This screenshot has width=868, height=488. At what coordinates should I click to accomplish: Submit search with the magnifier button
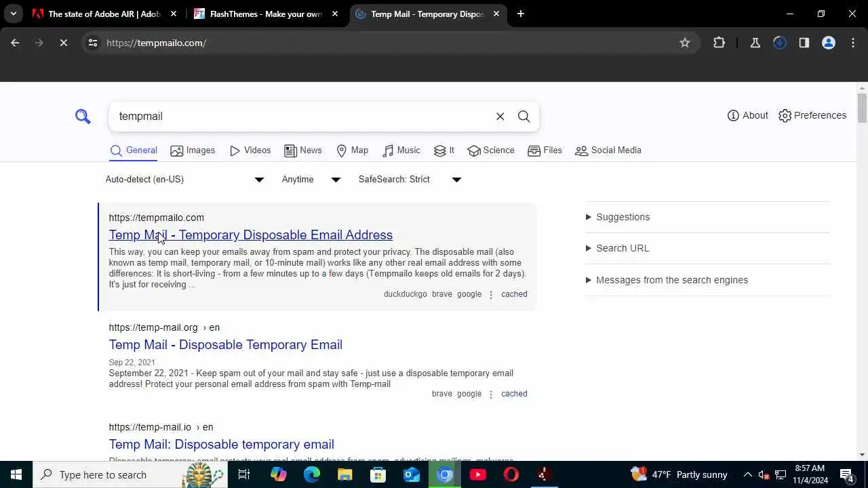coord(524,117)
